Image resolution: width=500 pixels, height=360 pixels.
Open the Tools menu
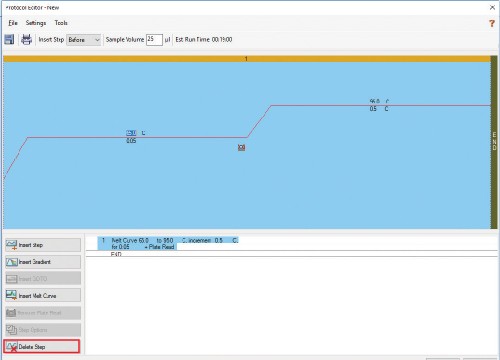[61, 23]
